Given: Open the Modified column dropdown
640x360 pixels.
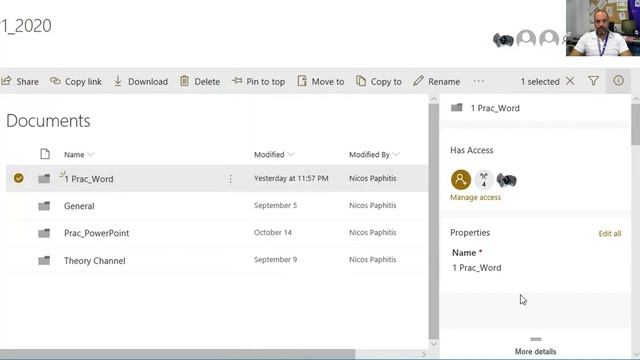Looking at the screenshot, I should [x=273, y=154].
